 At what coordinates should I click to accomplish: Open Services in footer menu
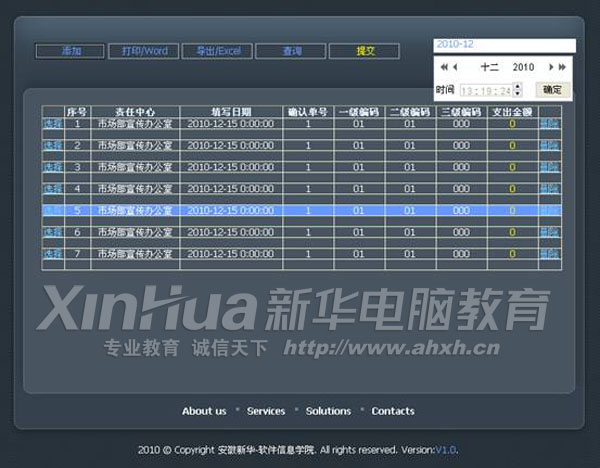[266, 411]
